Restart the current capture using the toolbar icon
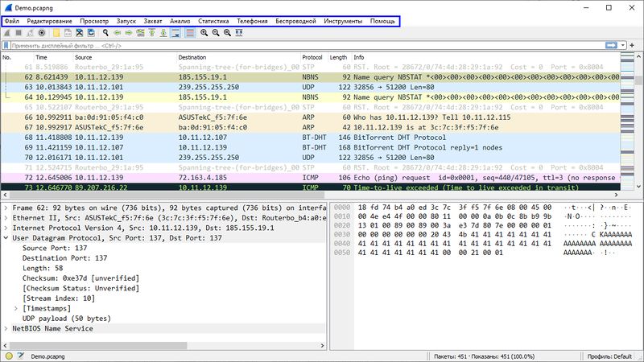 coord(30,33)
